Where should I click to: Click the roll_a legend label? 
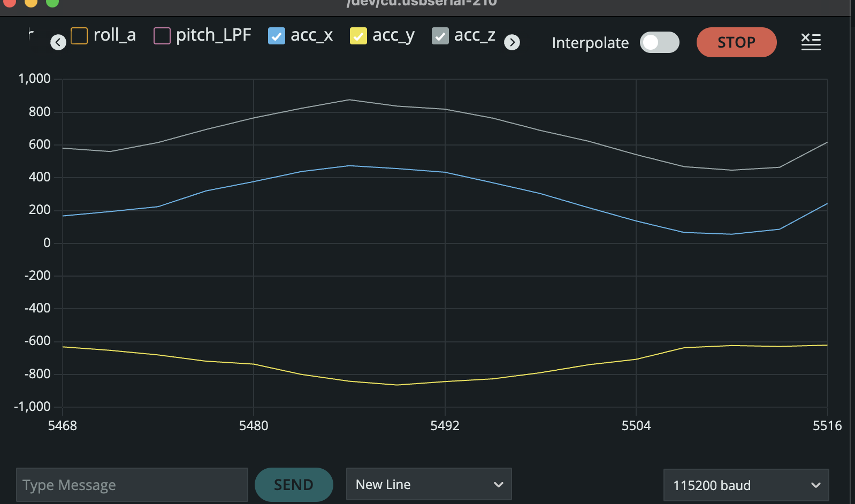(114, 35)
